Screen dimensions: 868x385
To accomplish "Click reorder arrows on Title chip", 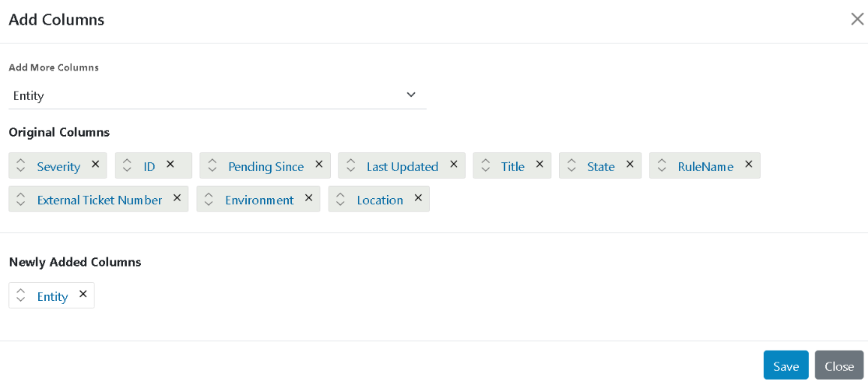I will coord(486,166).
